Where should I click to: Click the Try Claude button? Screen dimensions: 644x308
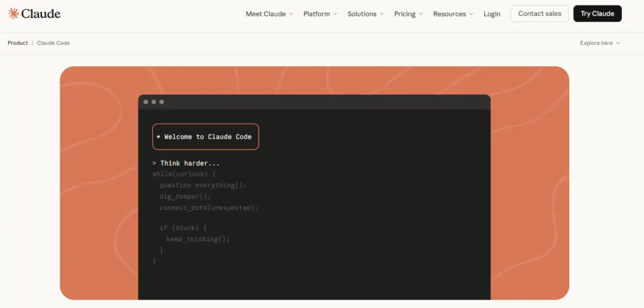click(597, 14)
